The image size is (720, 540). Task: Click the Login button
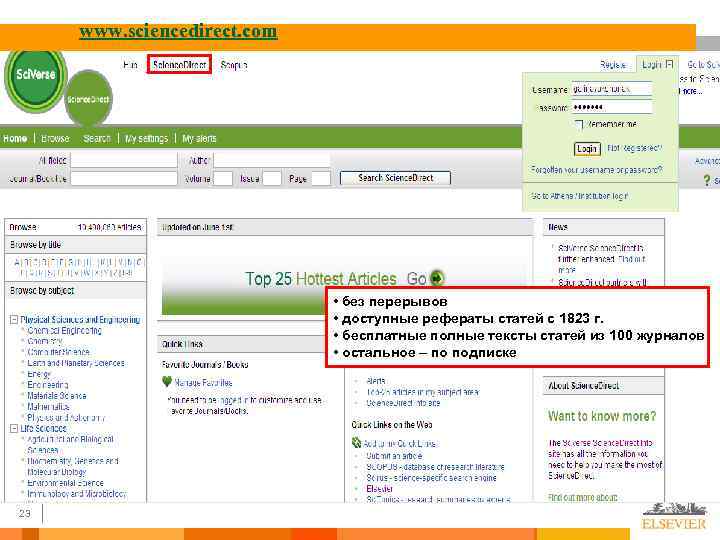tap(587, 148)
